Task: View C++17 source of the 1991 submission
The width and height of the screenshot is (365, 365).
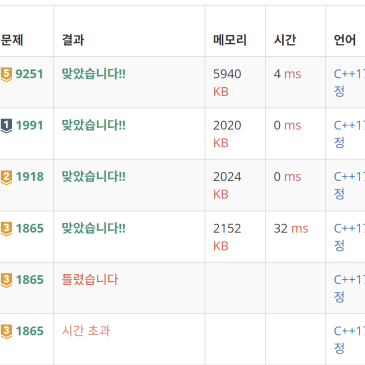Action: (349, 126)
